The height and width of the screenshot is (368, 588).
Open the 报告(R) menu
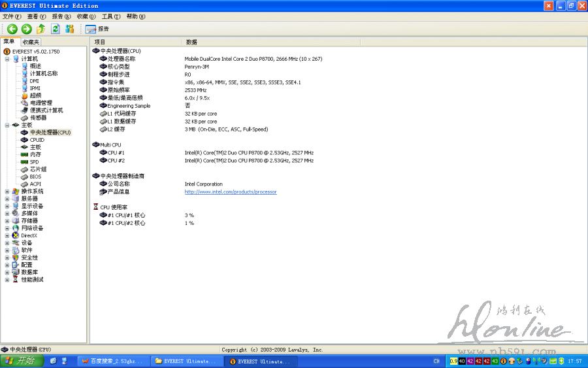61,16
